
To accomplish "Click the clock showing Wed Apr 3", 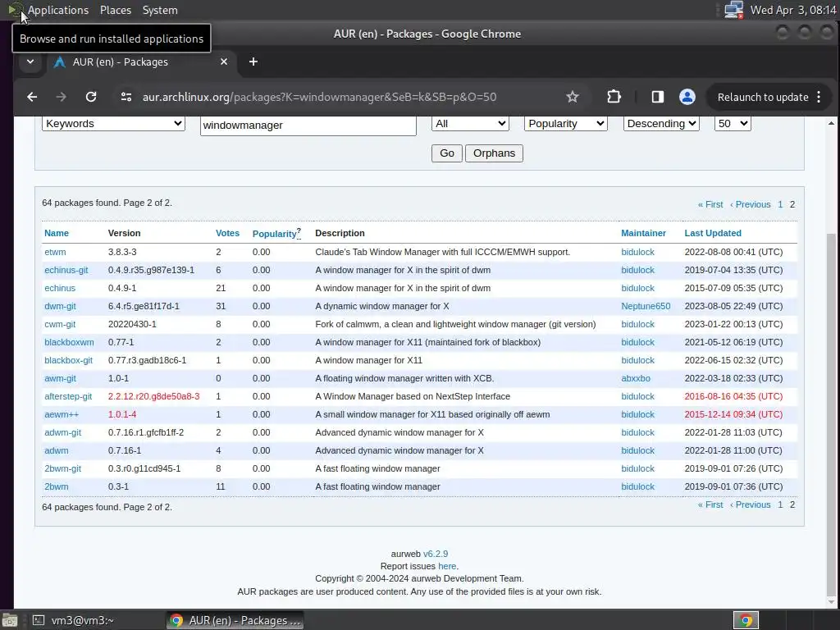I will [x=793, y=10].
